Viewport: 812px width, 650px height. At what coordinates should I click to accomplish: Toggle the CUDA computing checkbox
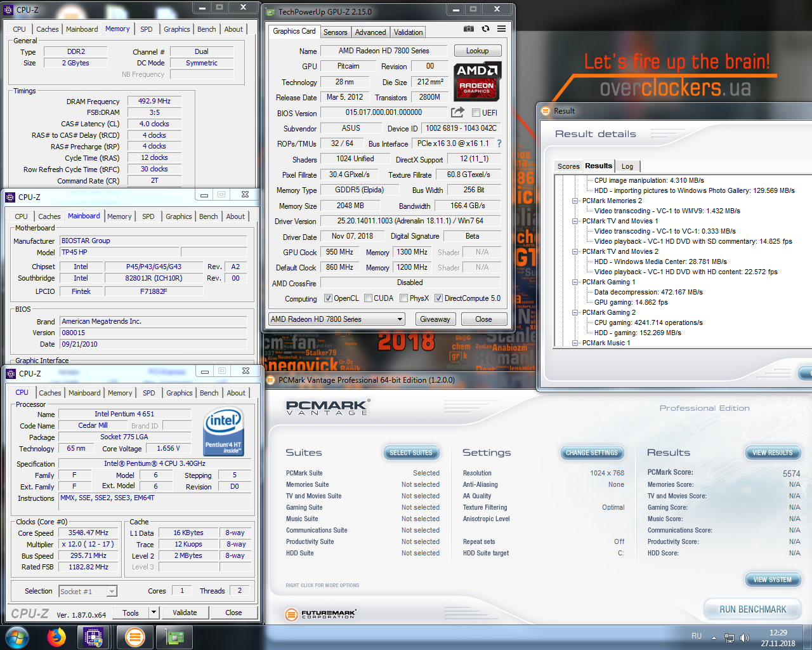pos(368,298)
